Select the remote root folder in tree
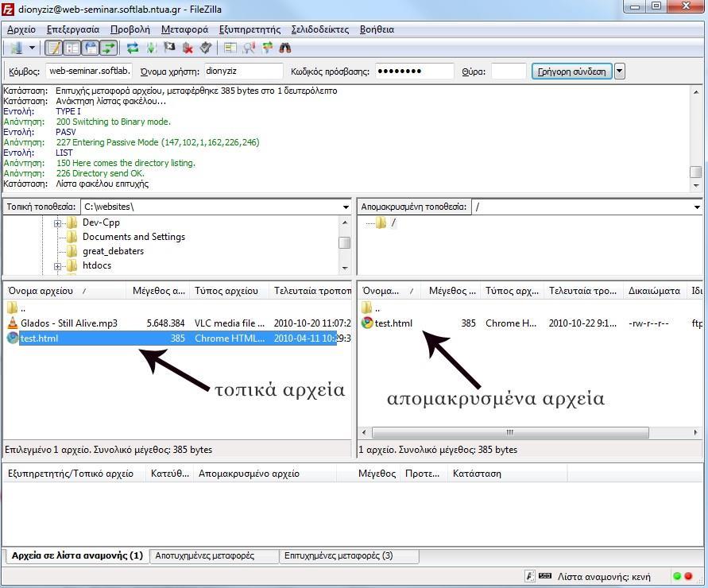708x588 pixels. [393, 222]
